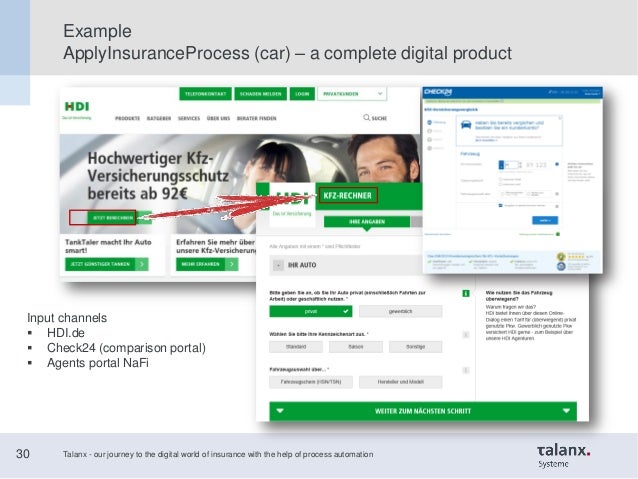
Task: Close the Check24 login prompt box
Action: pyautogui.click(x=560, y=118)
